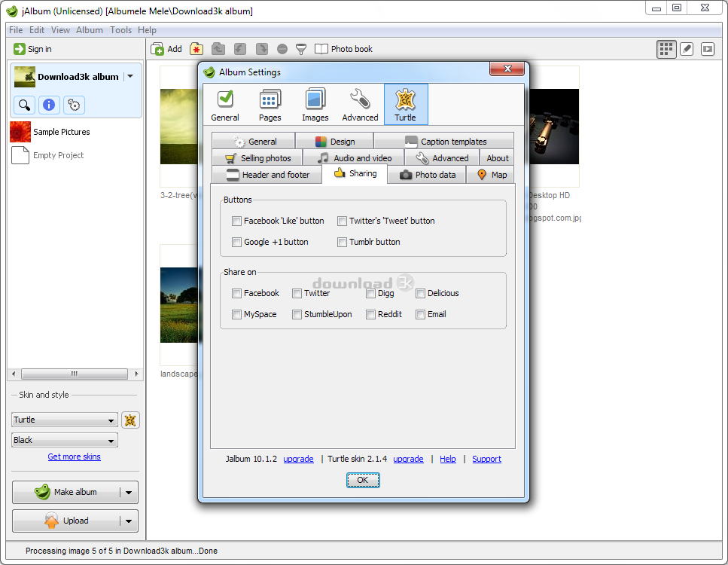This screenshot has width=728, height=565.
Task: Switch to Audio and video tab
Action: 354,158
